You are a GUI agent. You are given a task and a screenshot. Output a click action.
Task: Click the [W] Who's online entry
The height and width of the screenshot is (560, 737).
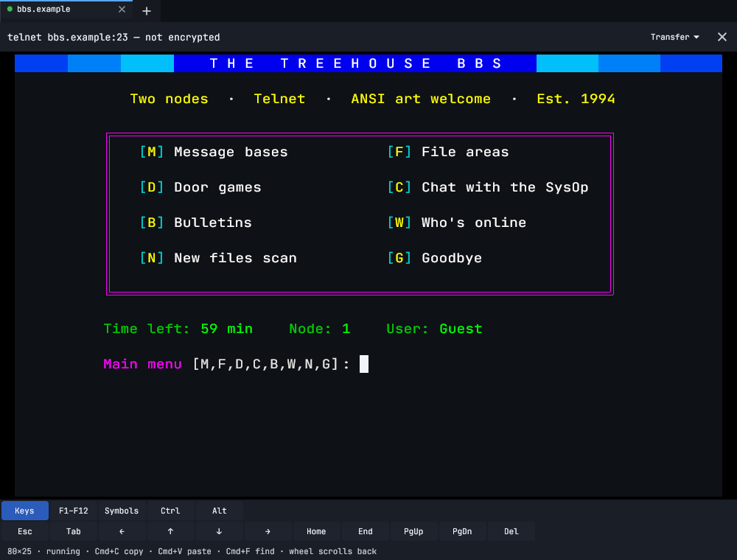[457, 223]
